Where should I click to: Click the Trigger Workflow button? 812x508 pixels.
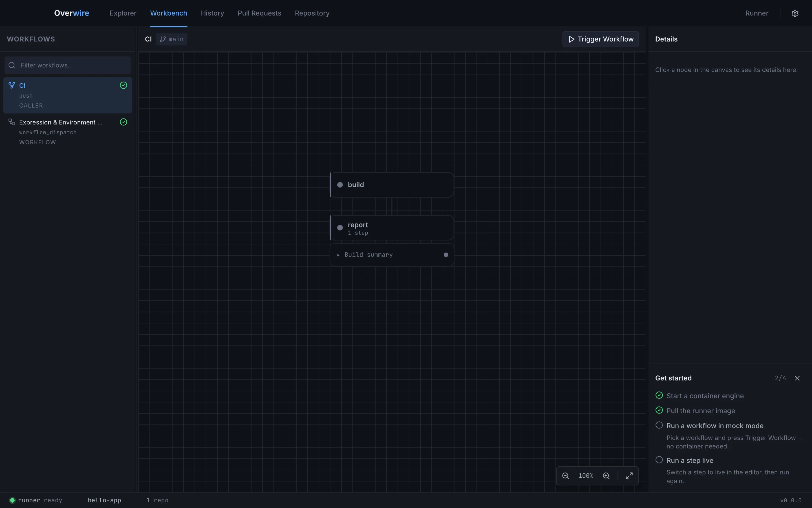click(600, 39)
